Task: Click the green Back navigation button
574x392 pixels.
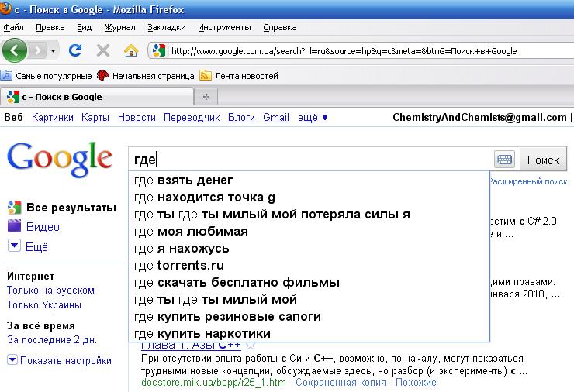Action: (16, 51)
